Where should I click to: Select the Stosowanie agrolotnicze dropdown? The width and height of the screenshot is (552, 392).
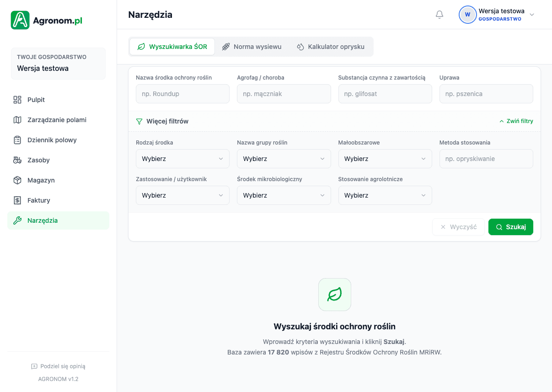(x=385, y=195)
